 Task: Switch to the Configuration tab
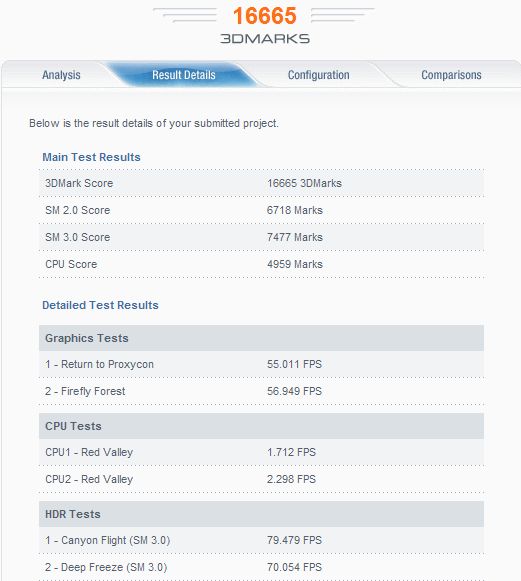[x=319, y=75]
